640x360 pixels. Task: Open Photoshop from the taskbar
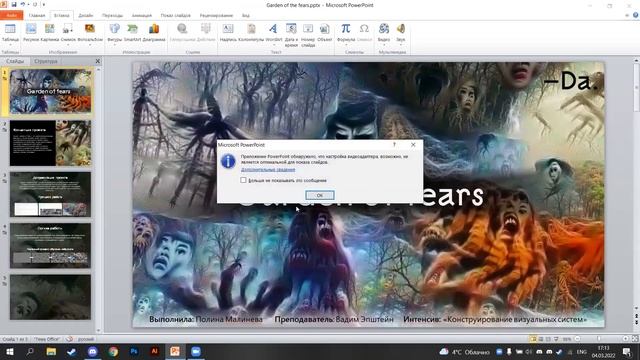(133, 351)
